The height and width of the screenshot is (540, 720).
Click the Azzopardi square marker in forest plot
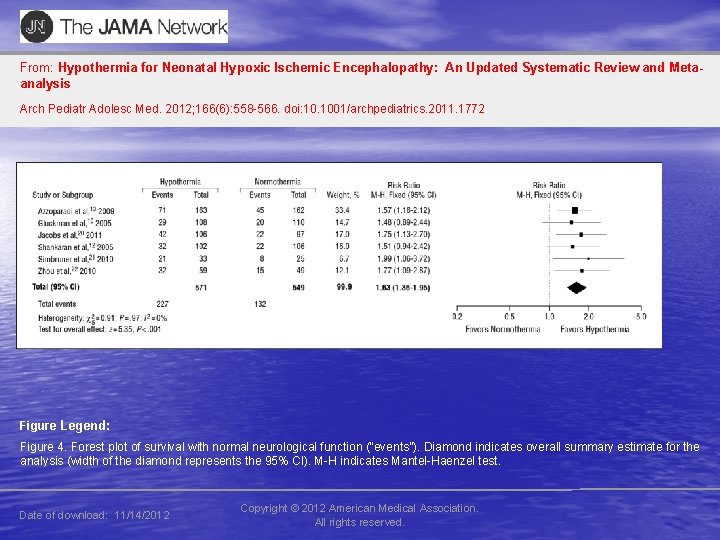[x=575, y=210]
